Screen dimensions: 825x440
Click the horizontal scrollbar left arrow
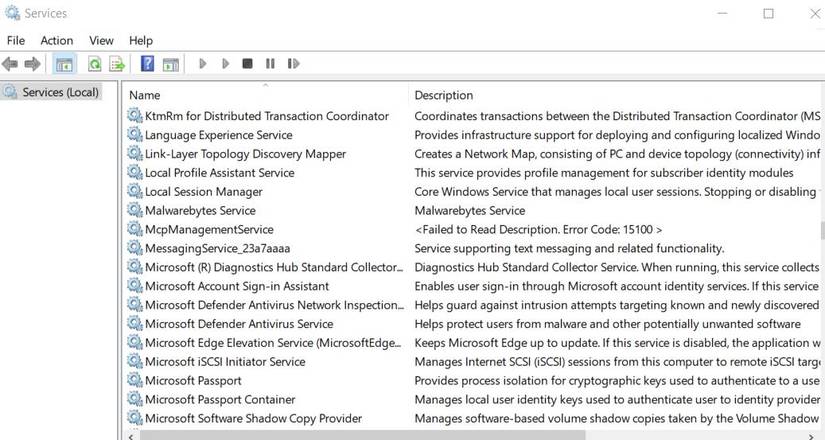131,436
